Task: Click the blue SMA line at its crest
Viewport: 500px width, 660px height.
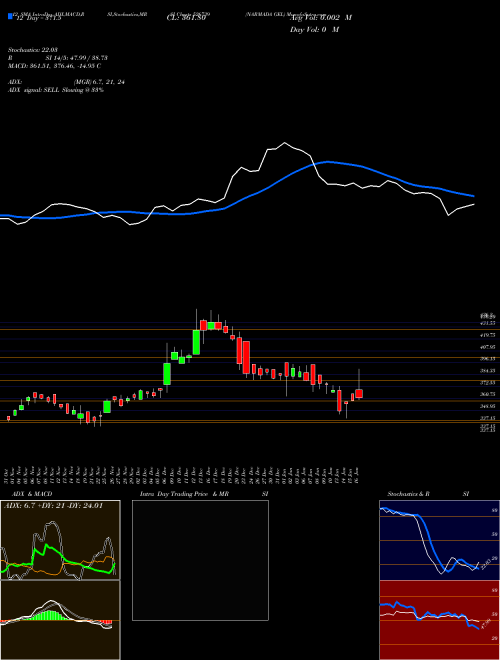Action: pyautogui.click(x=327, y=162)
